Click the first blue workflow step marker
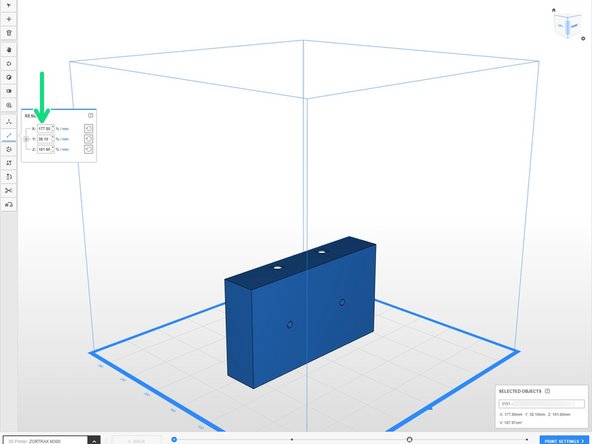 174,439
